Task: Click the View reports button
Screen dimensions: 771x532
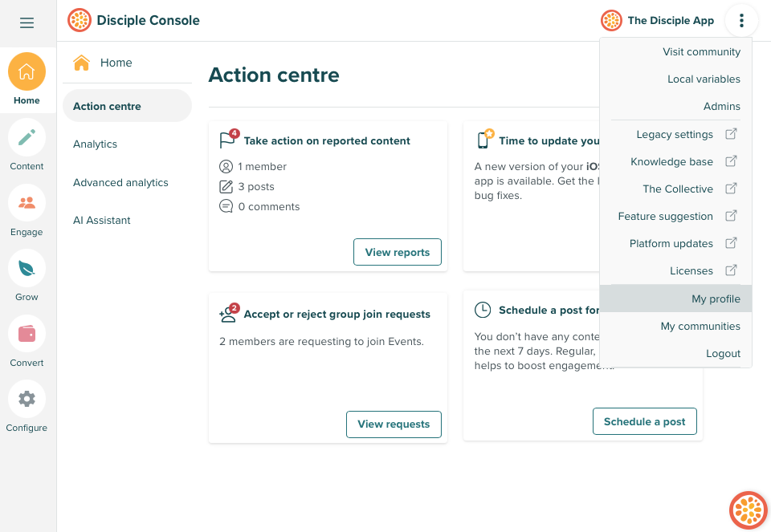Action: tap(397, 252)
